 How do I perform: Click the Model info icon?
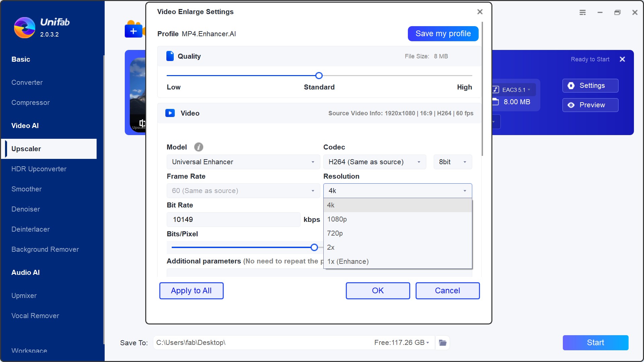coord(199,147)
